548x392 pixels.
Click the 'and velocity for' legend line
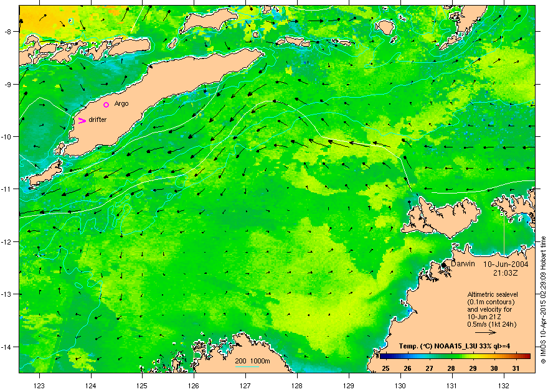489,309
